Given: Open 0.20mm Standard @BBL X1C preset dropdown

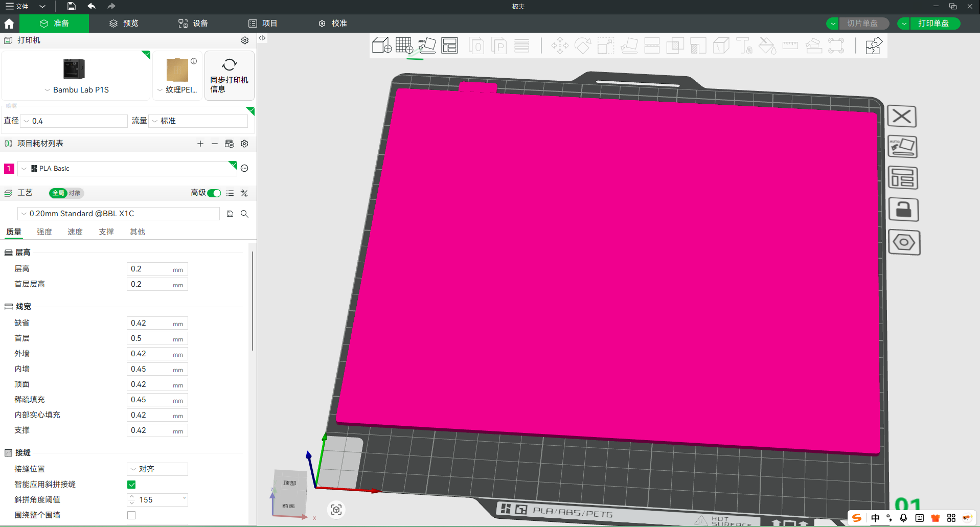Looking at the screenshot, I should point(119,214).
